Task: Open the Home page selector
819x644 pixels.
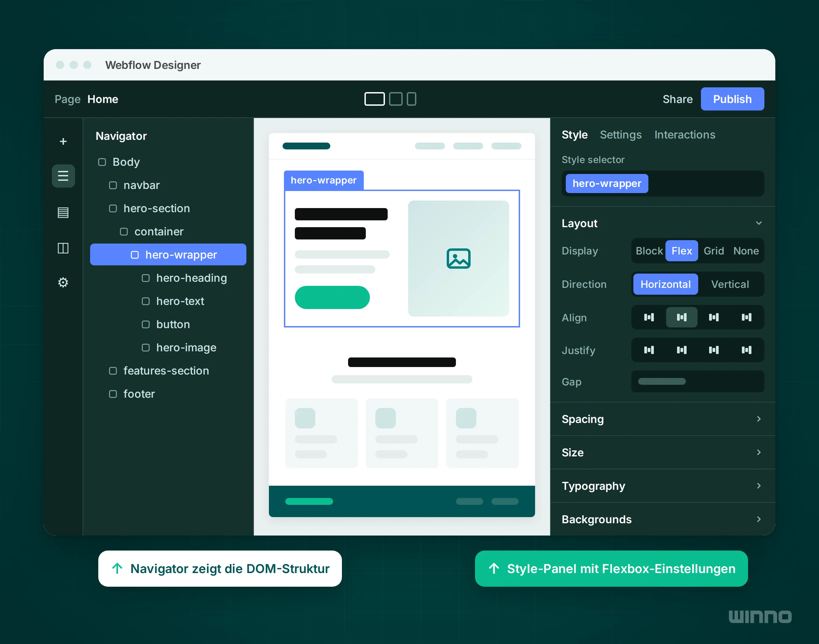Action: pos(103,99)
